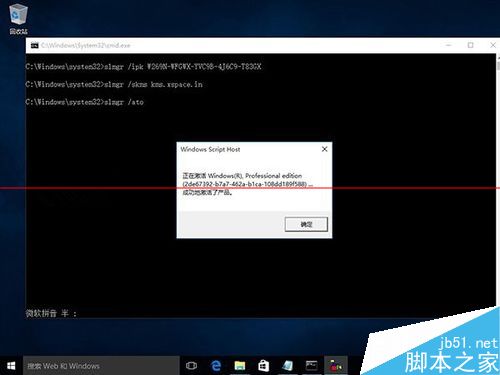Launch Microsoft Edge from the taskbar
Image resolution: width=500 pixels, height=375 pixels.
click(216, 366)
